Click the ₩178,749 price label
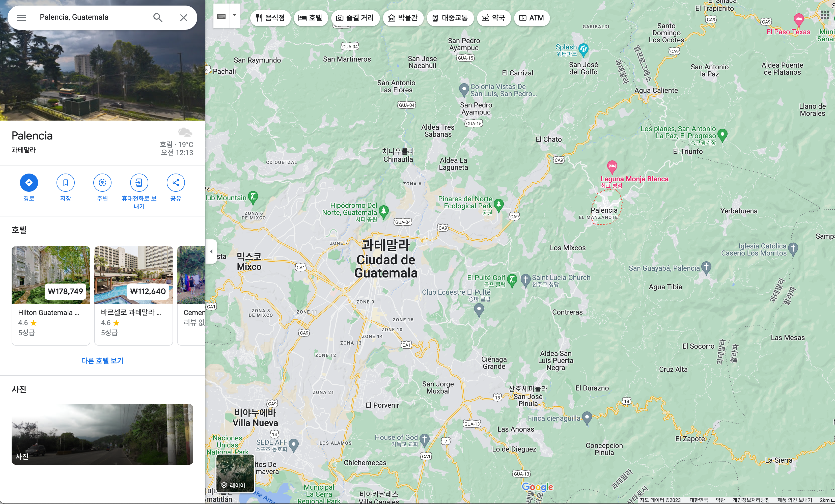 click(65, 291)
